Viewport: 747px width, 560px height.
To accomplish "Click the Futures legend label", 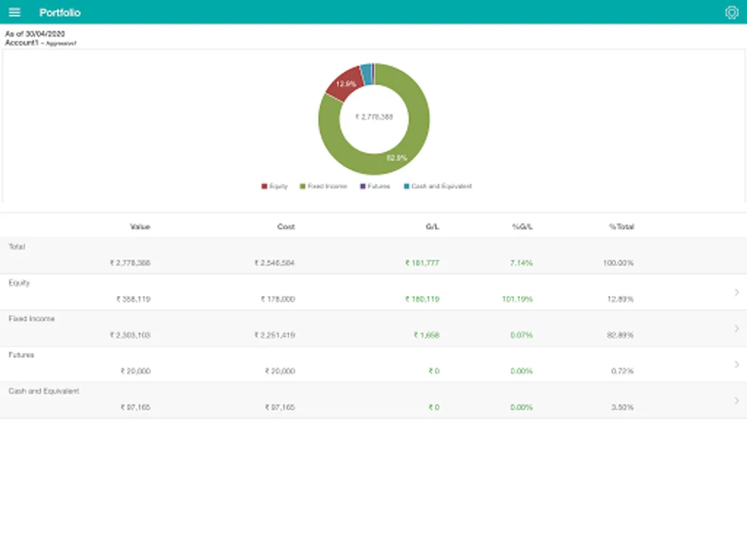I will pyautogui.click(x=378, y=186).
